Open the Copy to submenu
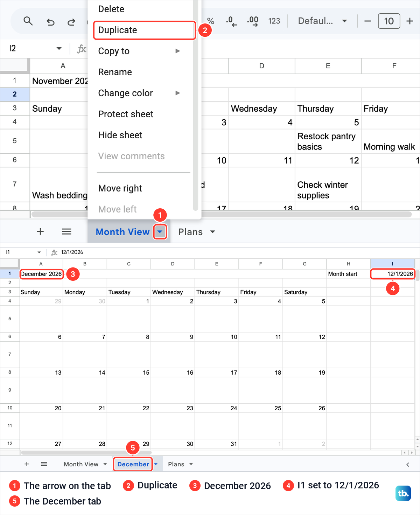 [x=139, y=51]
